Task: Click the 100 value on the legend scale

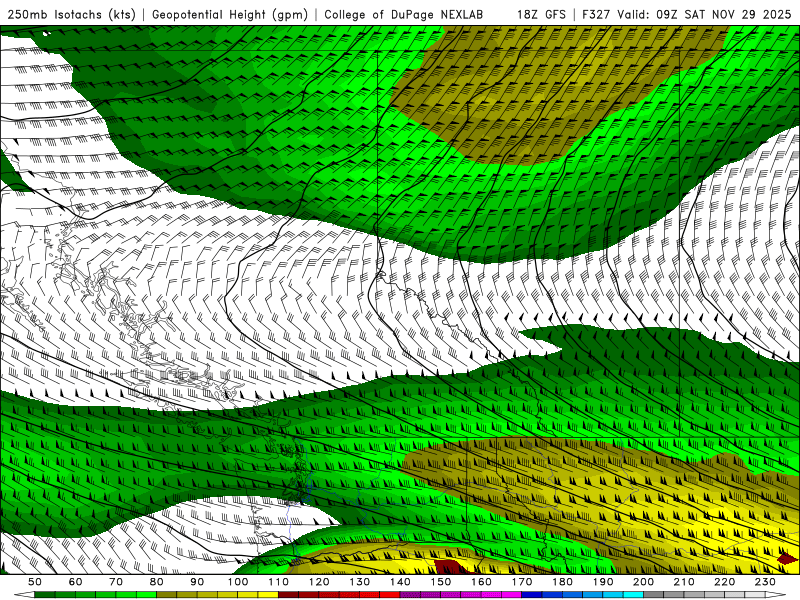Action: pos(238,582)
